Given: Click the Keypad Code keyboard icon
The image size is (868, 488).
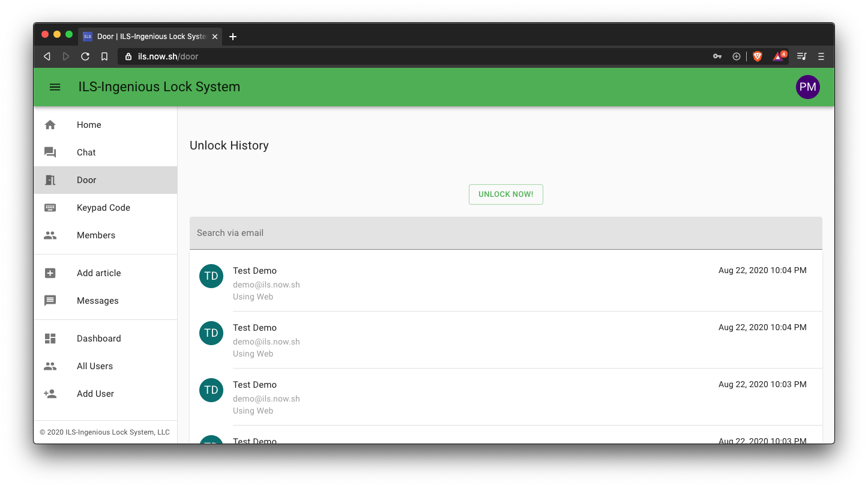Looking at the screenshot, I should [50, 208].
